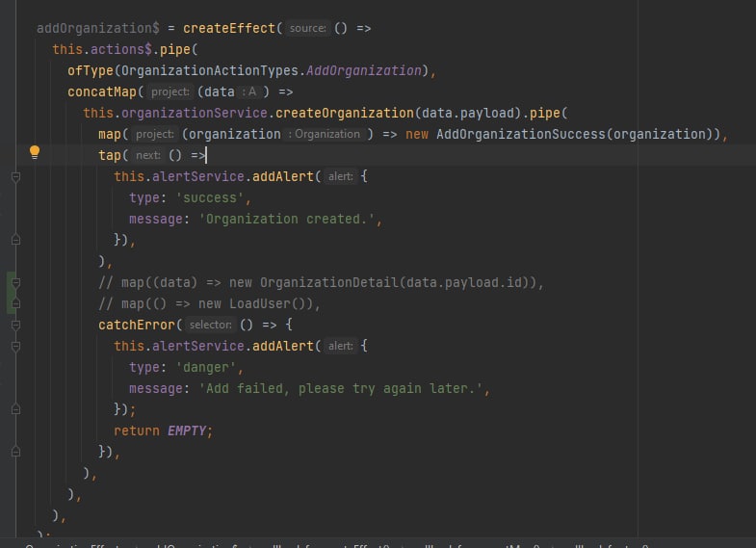Screen dimensions: 756x548
Task: Click 'alertService' in the danger alert call
Action: click(198, 347)
